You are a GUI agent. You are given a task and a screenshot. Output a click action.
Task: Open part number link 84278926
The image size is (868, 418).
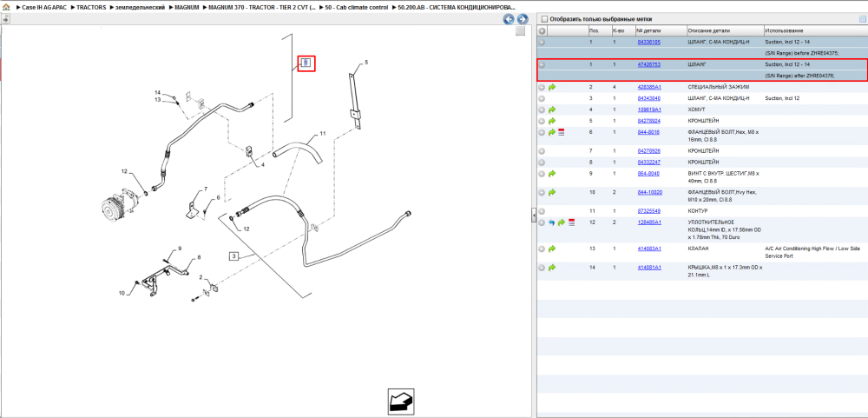point(648,151)
